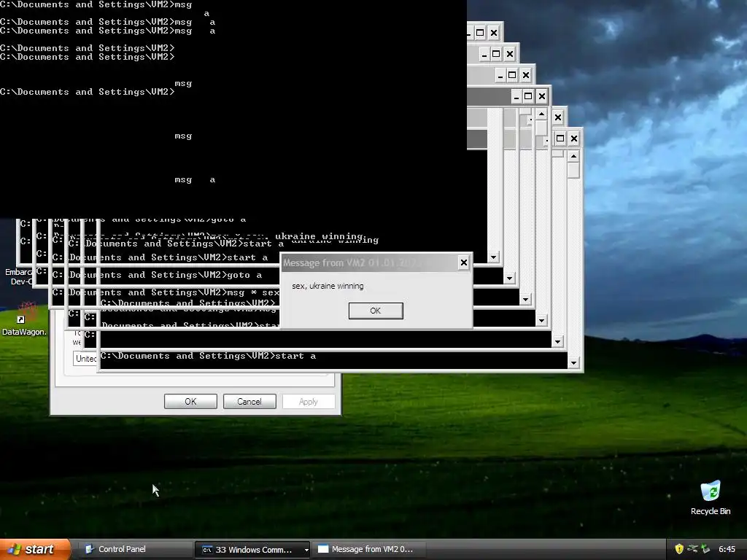Click Cancel in the Control Panel properties dialog
Screen dimensions: 747x560
coord(249,402)
